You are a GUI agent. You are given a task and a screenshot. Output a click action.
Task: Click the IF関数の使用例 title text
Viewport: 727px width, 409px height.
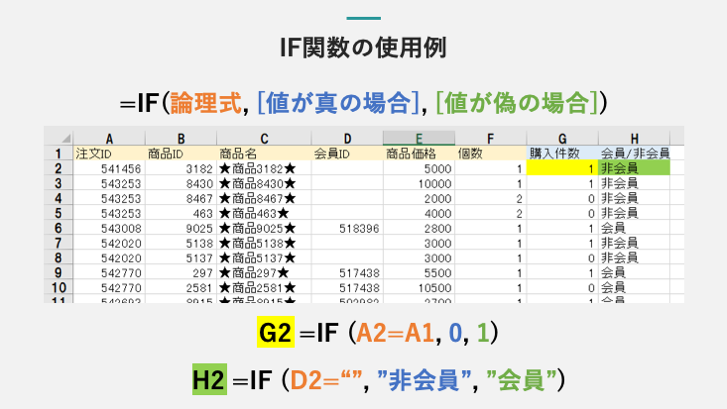[x=363, y=47]
